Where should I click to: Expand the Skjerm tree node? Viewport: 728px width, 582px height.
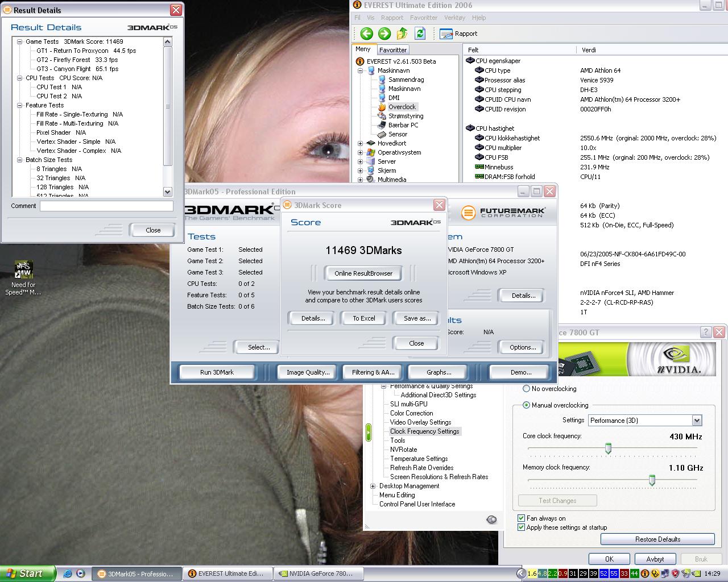(x=360, y=171)
